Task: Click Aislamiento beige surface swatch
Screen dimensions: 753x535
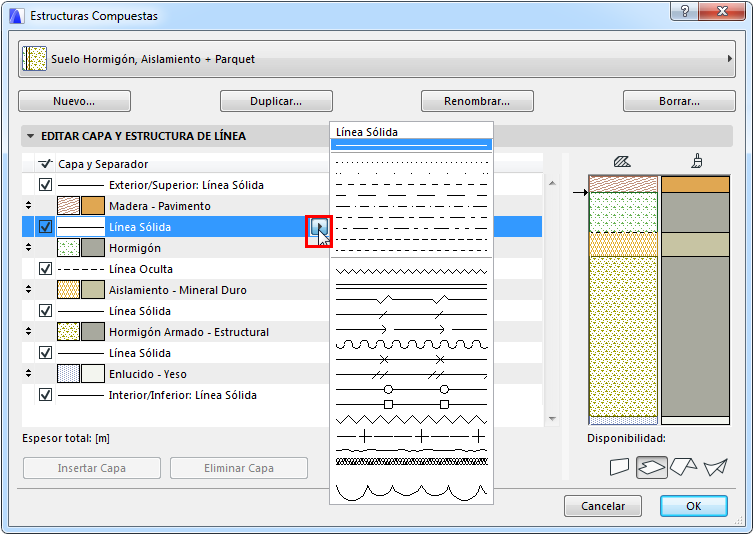Action: point(93,290)
